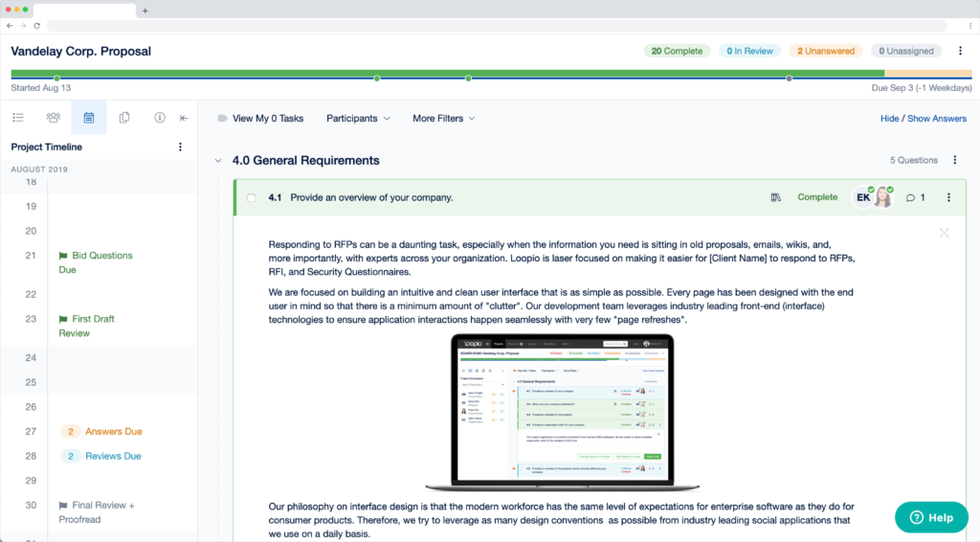Open the More Filters dropdown

444,118
